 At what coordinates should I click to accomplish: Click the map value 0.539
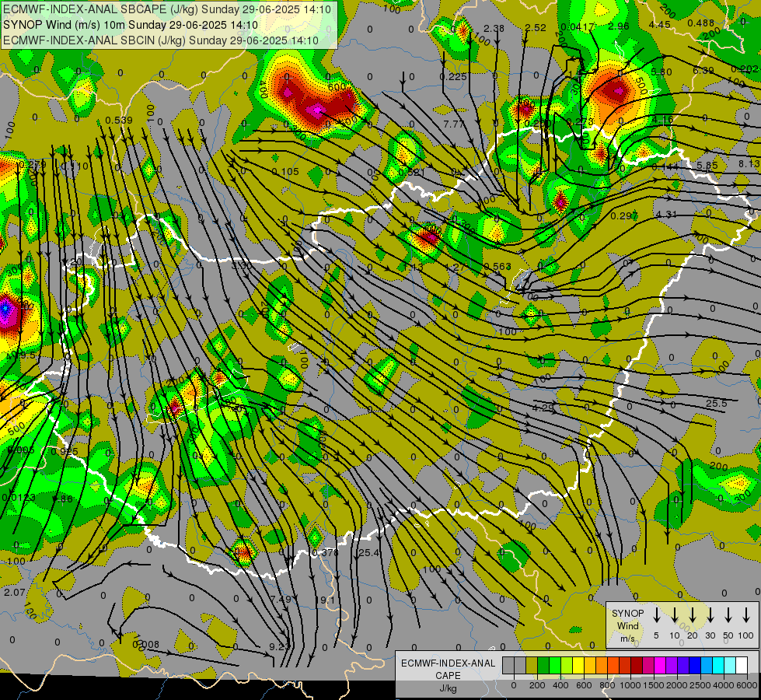[x=119, y=120]
